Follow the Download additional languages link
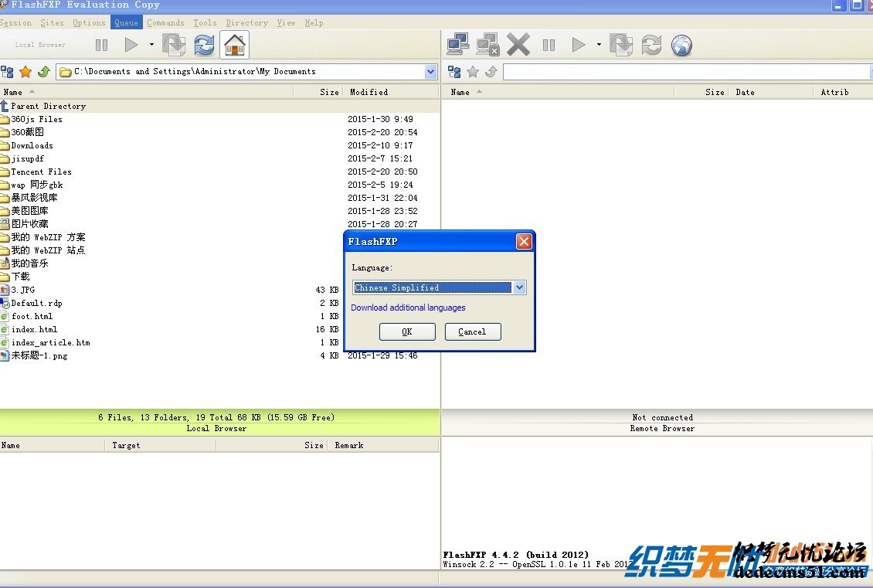The width and height of the screenshot is (873, 588). 408,308
